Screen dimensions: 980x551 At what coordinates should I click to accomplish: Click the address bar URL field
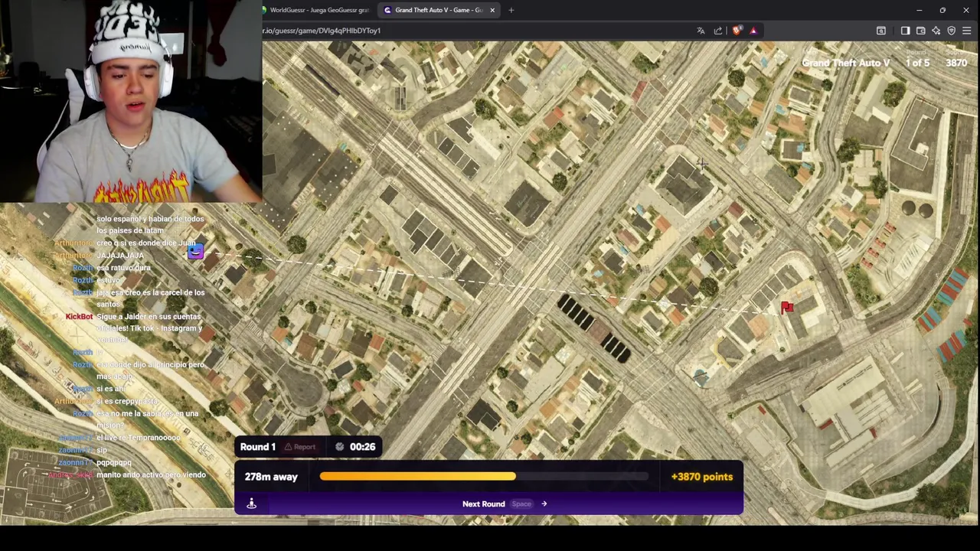click(475, 31)
